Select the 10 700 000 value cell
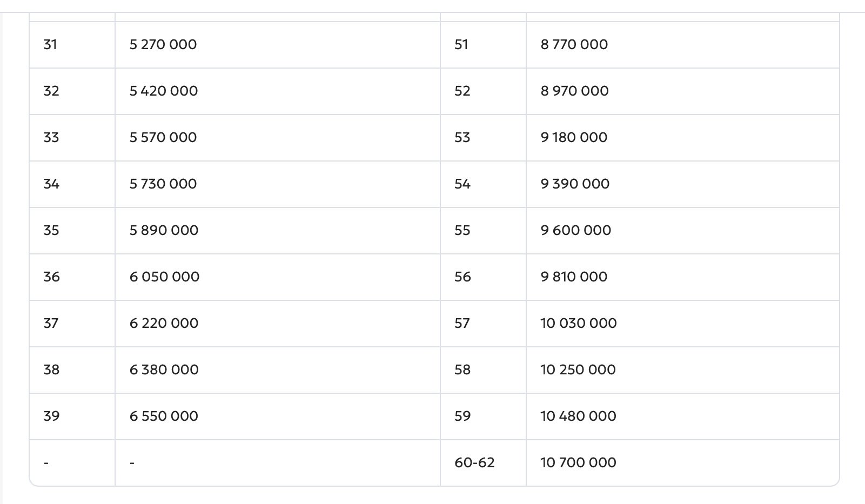 tap(578, 462)
